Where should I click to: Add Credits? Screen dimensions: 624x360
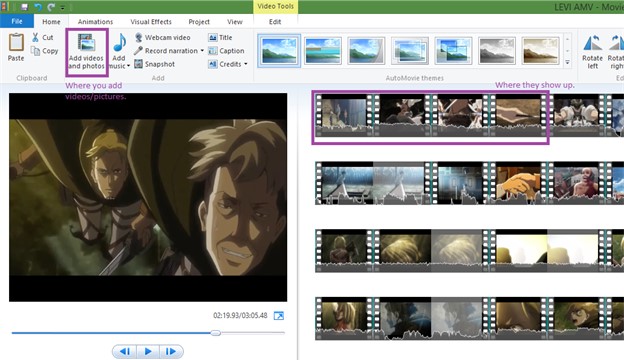pyautogui.click(x=225, y=64)
